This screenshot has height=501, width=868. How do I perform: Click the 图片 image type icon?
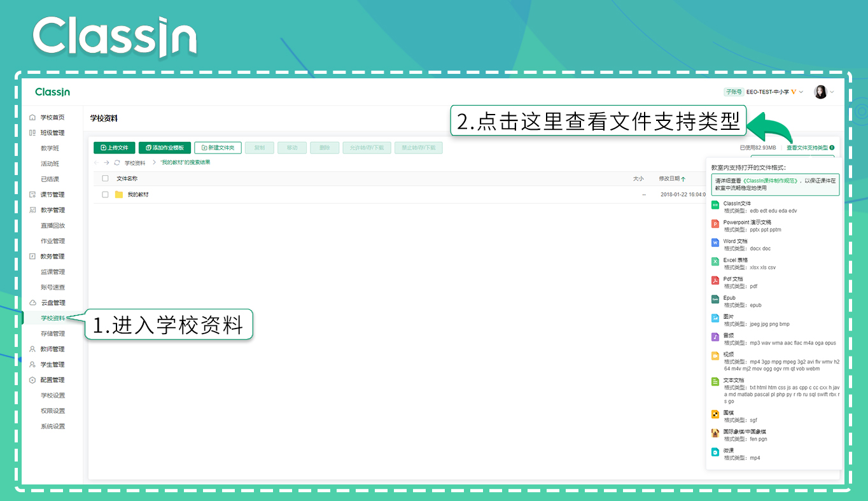[x=715, y=318]
